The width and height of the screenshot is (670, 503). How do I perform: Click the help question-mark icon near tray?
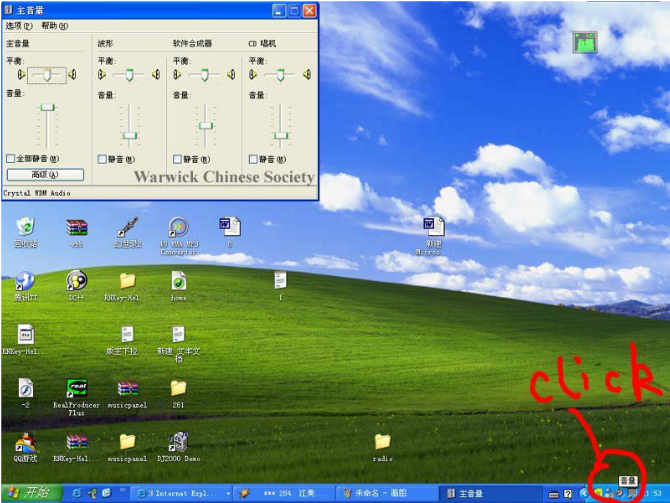tap(567, 494)
